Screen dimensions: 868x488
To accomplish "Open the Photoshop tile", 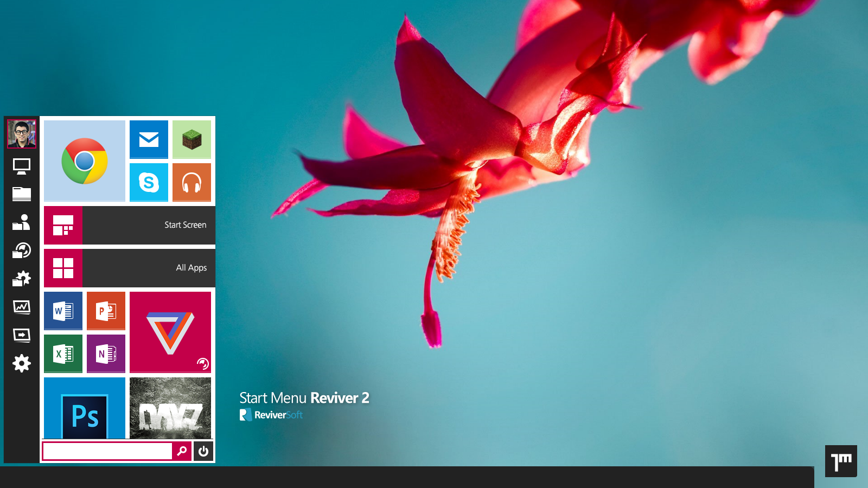I will pyautogui.click(x=84, y=408).
